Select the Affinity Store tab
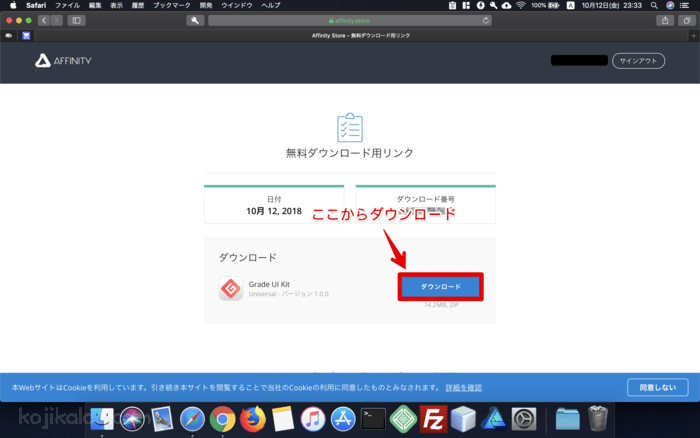The image size is (700, 438). click(361, 36)
